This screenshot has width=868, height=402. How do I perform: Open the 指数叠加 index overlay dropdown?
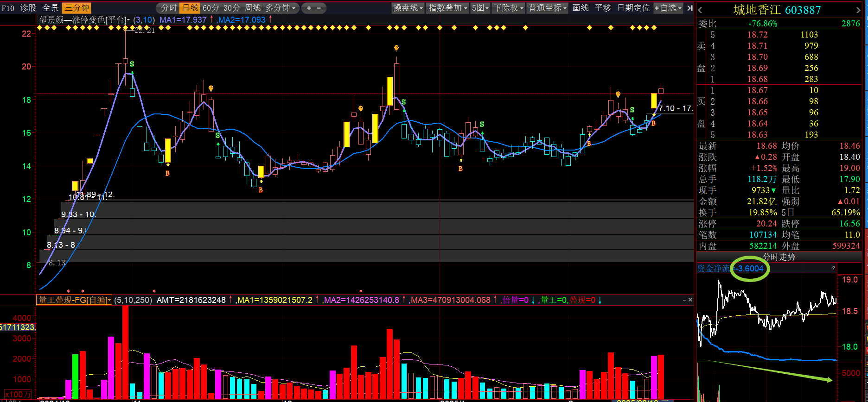coord(448,8)
